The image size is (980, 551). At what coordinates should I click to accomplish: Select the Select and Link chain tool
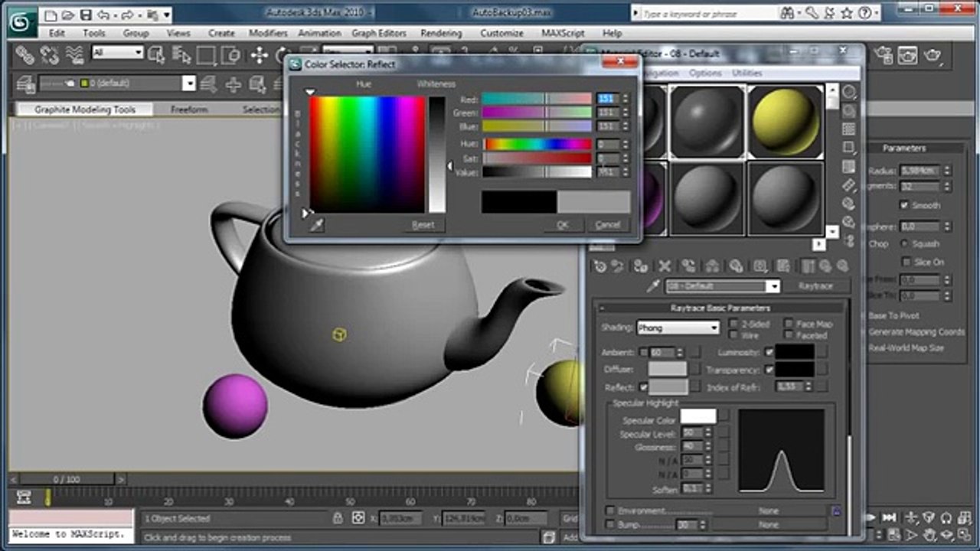(x=25, y=54)
